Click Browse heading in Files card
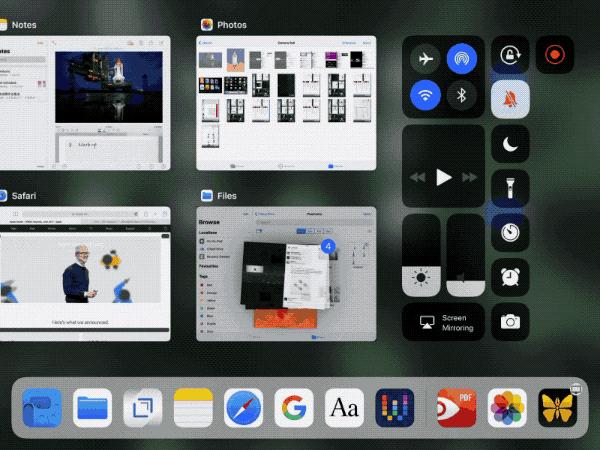This screenshot has width=600, height=450. (x=209, y=222)
